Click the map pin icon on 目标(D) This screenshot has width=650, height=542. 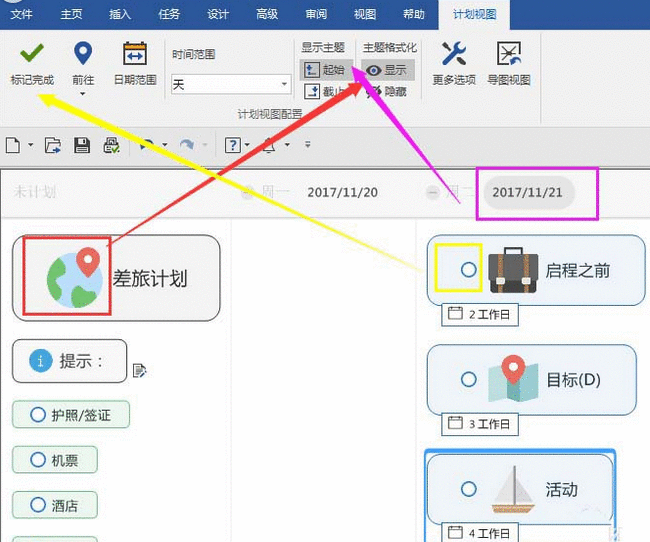(x=513, y=379)
